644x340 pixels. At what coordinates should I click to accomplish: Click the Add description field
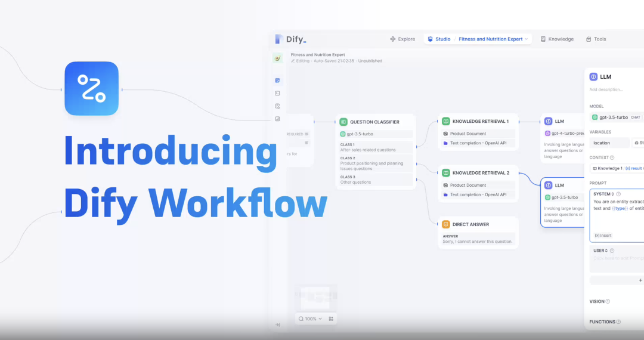(x=606, y=89)
